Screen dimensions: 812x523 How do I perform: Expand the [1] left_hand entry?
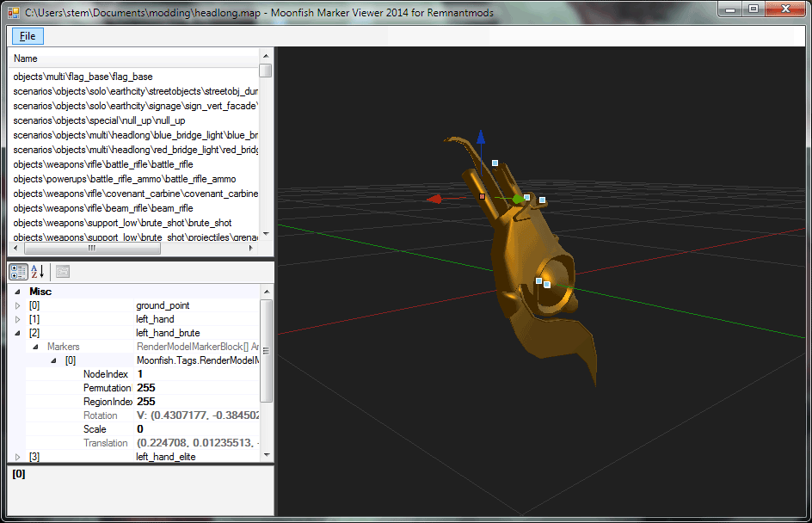[18, 319]
